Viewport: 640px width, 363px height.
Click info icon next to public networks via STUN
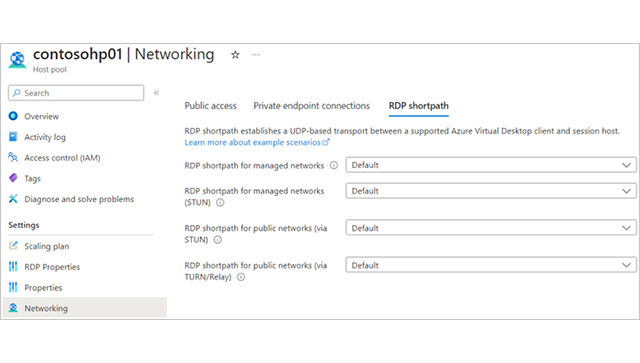pos(218,240)
